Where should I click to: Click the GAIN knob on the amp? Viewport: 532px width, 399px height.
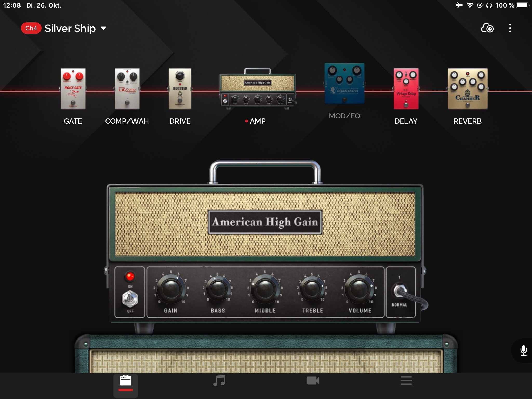pos(171,289)
